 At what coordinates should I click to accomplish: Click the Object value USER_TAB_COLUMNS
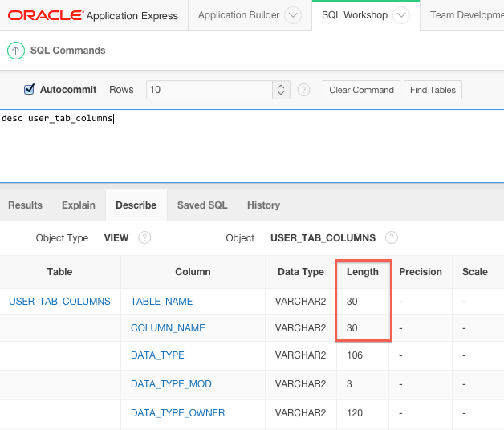(323, 237)
